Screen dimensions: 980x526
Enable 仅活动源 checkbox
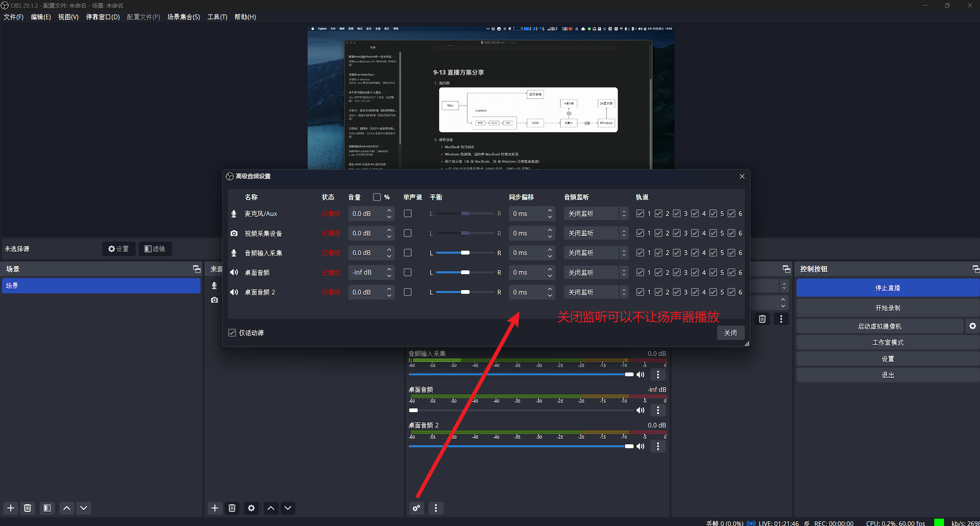(x=232, y=332)
